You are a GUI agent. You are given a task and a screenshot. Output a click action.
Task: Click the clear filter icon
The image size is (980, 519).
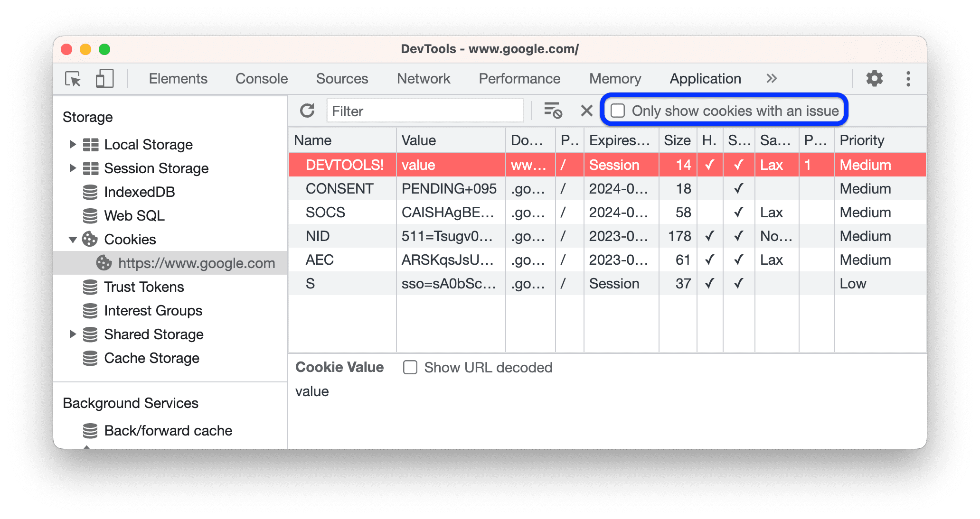[x=584, y=110]
